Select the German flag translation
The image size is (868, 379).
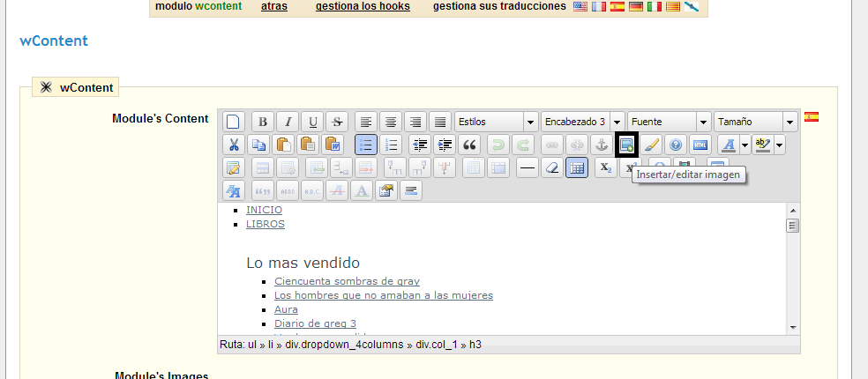pyautogui.click(x=636, y=7)
